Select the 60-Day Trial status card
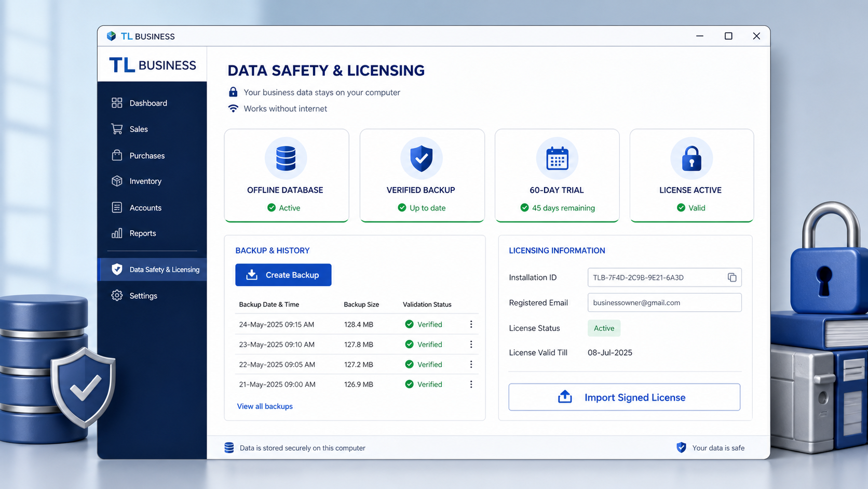 557,176
